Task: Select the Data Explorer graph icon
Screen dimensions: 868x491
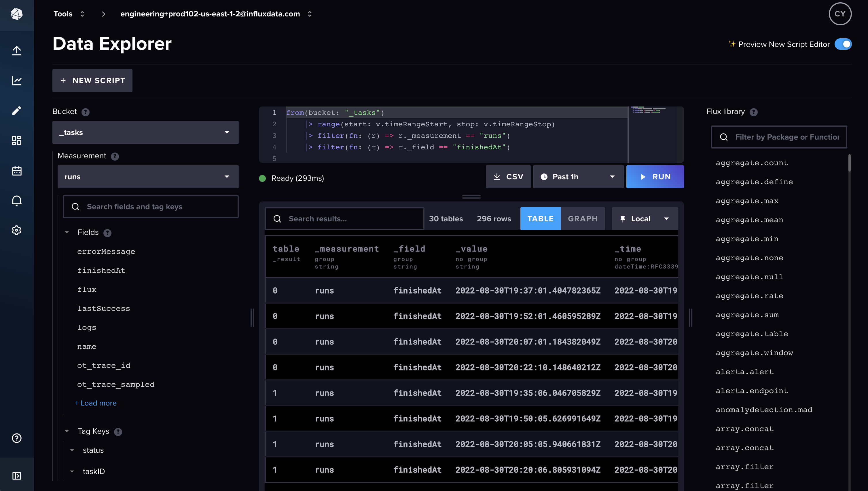Action: pos(16,81)
